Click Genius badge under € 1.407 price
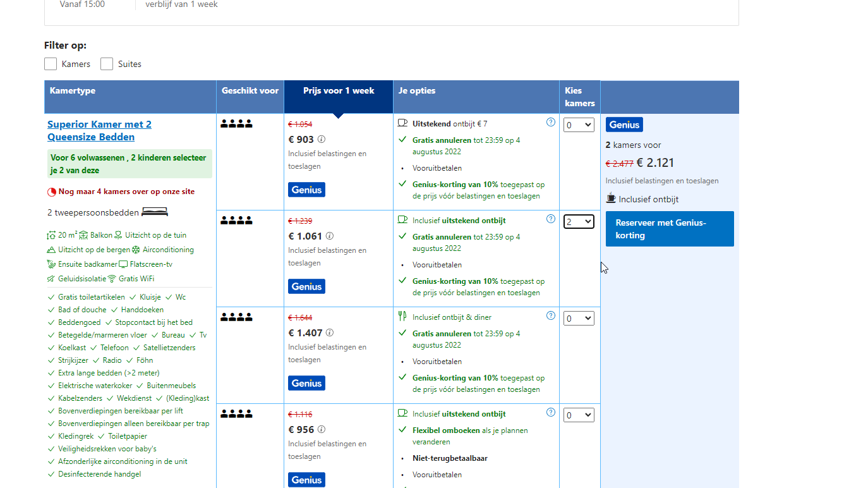868x488 pixels. click(307, 383)
